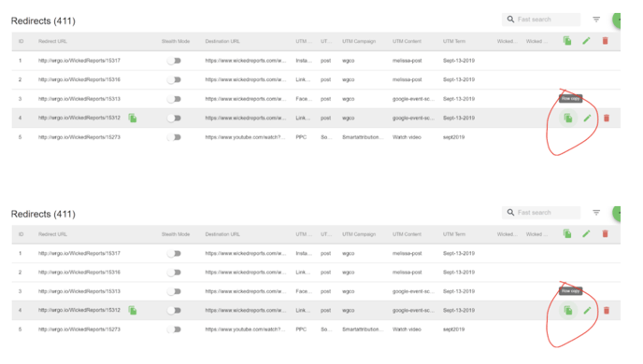Toggle Stealth Mode for 15273 in the upper table

[x=174, y=137]
